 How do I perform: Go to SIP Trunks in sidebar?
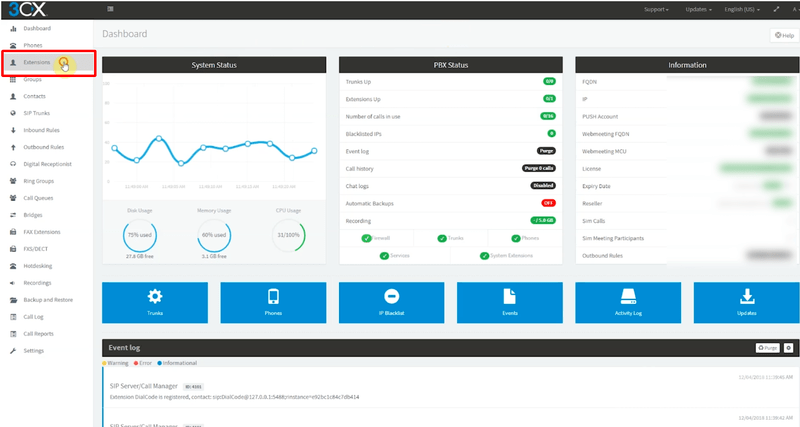coord(38,113)
